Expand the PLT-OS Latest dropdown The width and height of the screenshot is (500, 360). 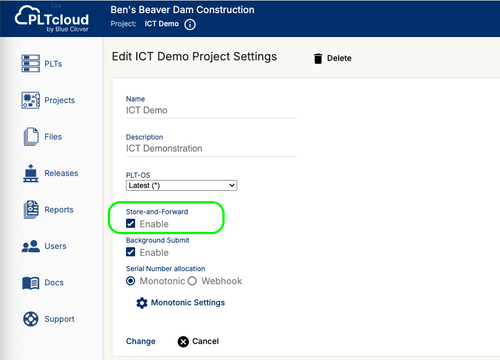[181, 185]
